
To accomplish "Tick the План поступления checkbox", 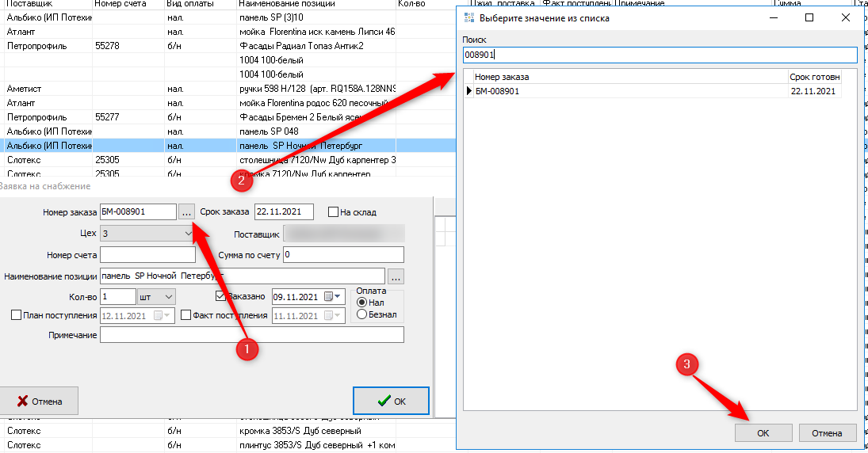I will click(x=17, y=315).
